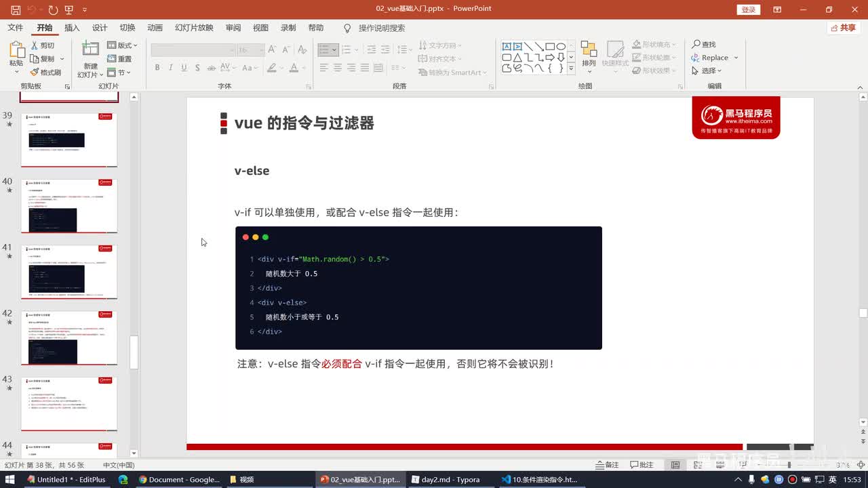
Task: Clear all formatting eraser-A icon
Action: click(x=301, y=49)
